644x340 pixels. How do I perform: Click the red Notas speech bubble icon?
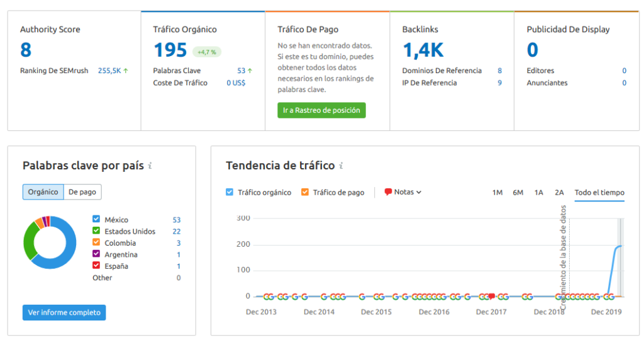[387, 192]
